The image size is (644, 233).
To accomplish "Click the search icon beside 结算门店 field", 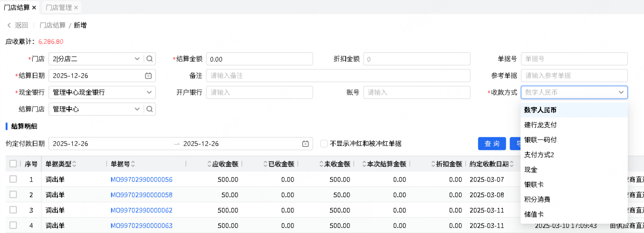I will tap(150, 109).
